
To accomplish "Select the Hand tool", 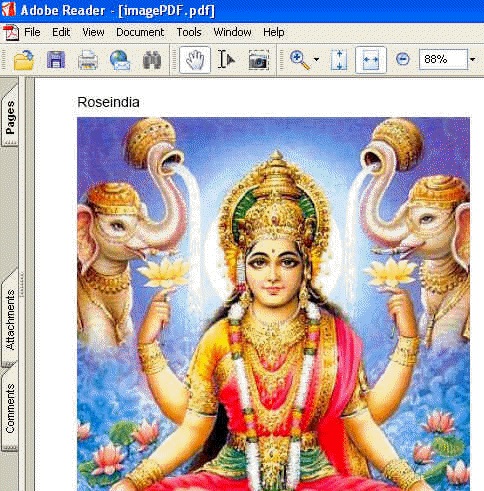I will pyautogui.click(x=195, y=60).
